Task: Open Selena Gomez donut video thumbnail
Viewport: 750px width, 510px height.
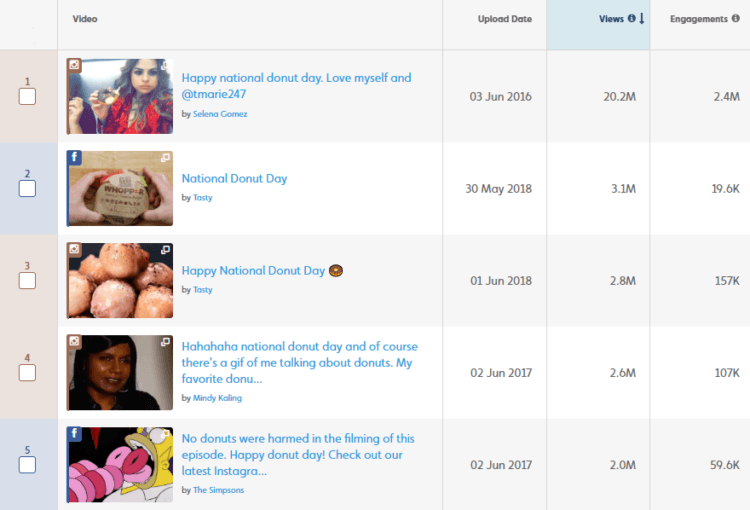Action: coord(120,96)
